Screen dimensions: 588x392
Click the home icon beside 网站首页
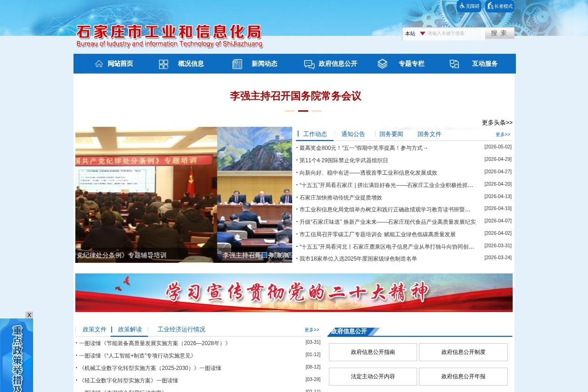pyautogui.click(x=99, y=64)
